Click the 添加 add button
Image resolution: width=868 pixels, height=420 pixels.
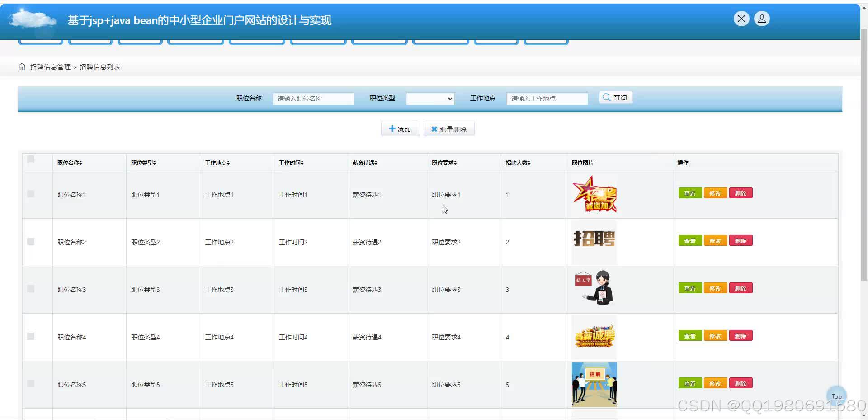point(400,129)
